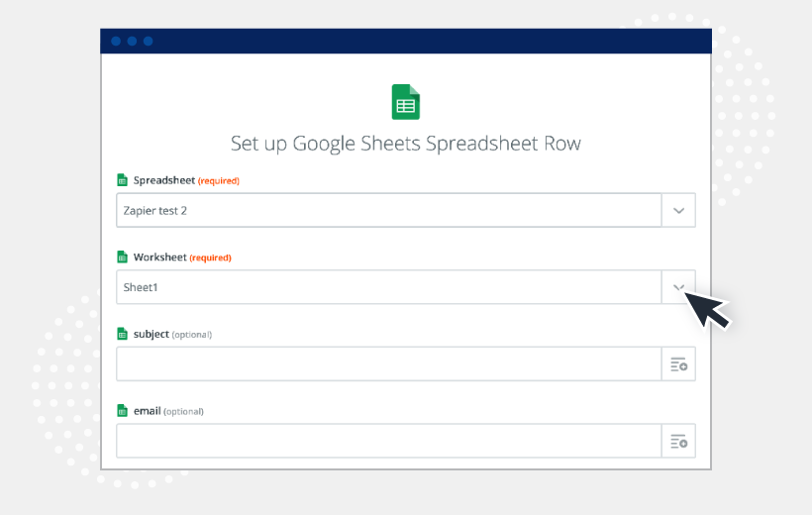Select the 'Zapier test 2' spreadsheet box
The image size is (812, 515).
coord(389,210)
